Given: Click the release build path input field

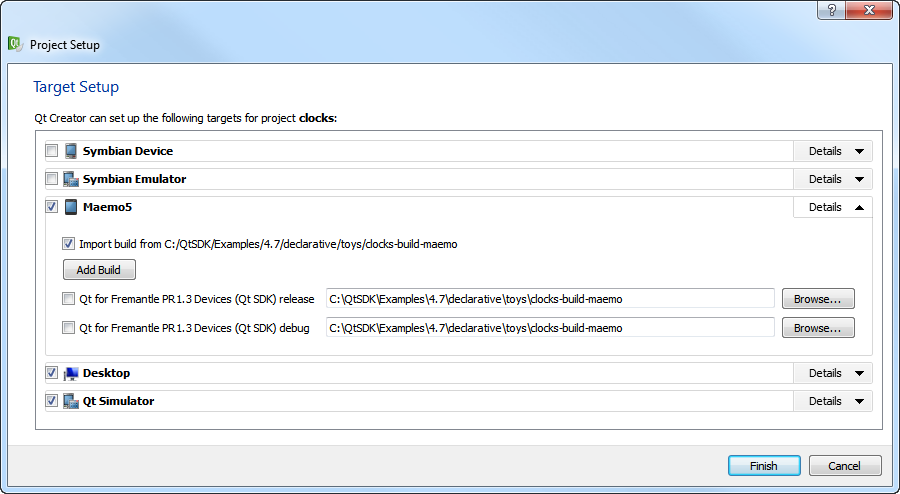Looking at the screenshot, I should point(550,299).
